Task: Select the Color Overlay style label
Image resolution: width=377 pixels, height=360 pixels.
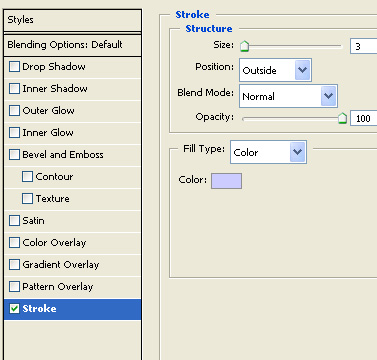Action: [x=54, y=243]
